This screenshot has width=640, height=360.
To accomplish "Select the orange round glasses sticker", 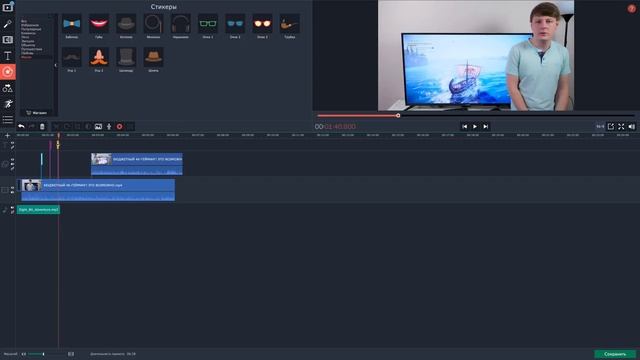I will [262, 24].
